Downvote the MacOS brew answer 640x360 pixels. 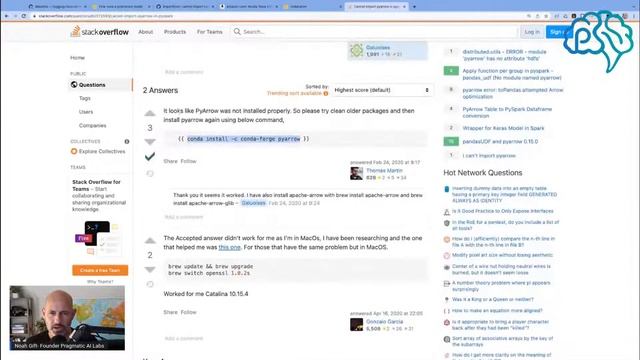[150, 269]
